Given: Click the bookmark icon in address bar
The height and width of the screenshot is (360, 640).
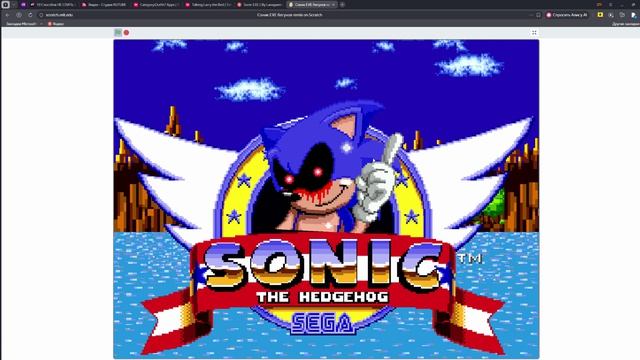Looking at the screenshot, I should click(x=538, y=15).
